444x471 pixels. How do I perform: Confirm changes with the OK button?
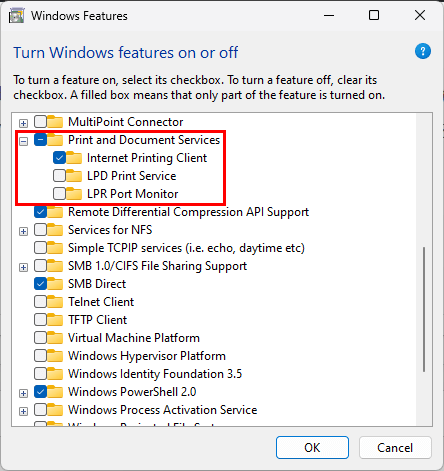click(x=312, y=447)
